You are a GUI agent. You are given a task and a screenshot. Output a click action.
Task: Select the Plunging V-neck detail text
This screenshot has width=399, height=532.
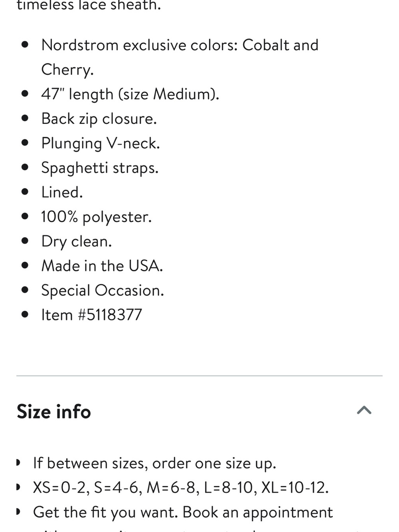click(x=101, y=143)
